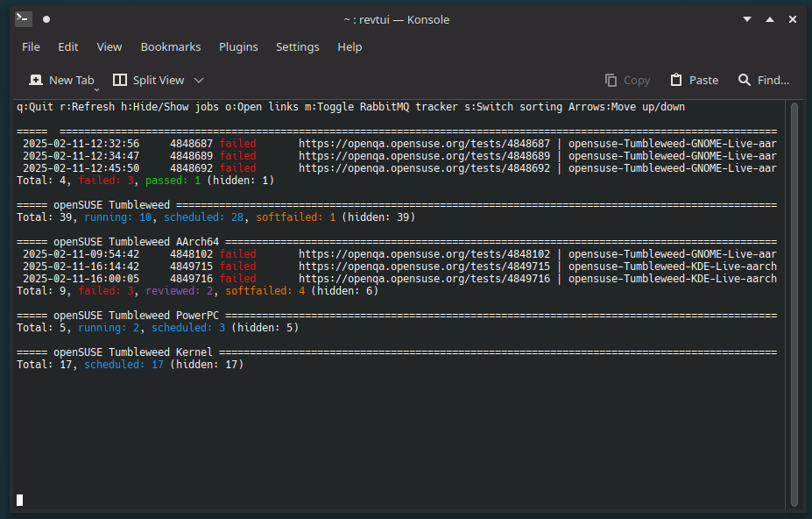812x519 pixels.
Task: Open the Settings menu
Action: coord(298,46)
